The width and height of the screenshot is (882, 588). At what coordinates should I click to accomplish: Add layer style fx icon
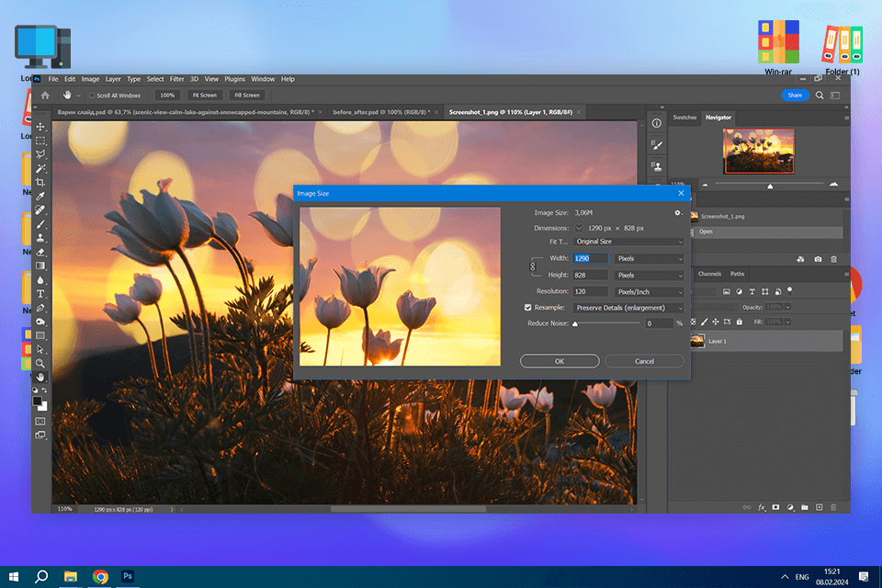[762, 507]
